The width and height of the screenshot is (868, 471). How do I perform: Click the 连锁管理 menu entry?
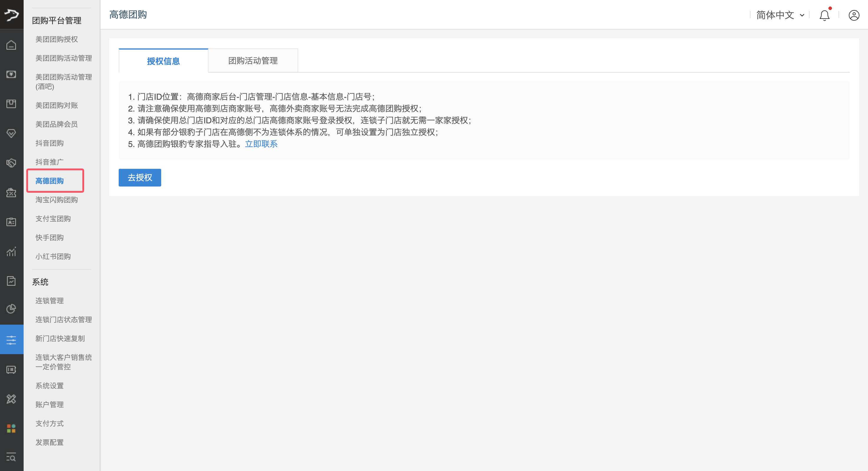pyautogui.click(x=50, y=300)
